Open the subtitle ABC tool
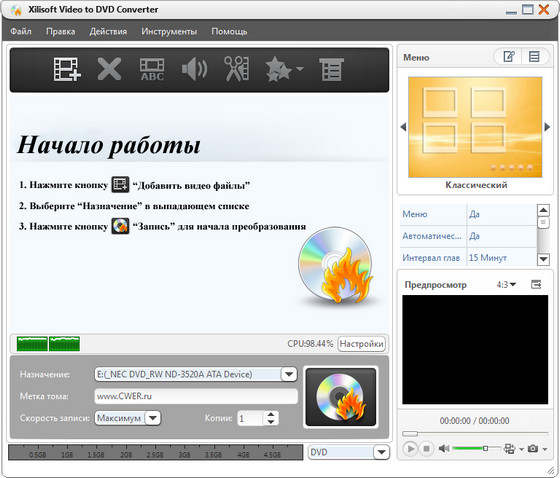Screen dimensions: 560x478 pyautogui.click(x=152, y=69)
